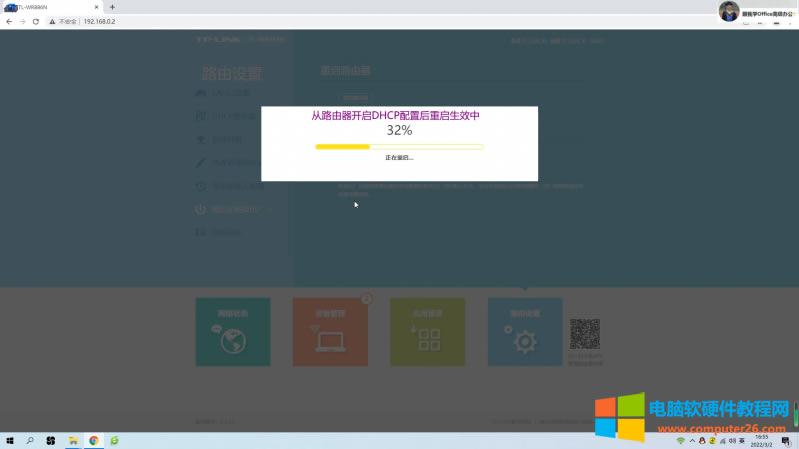Click the QR code image

coord(584,334)
